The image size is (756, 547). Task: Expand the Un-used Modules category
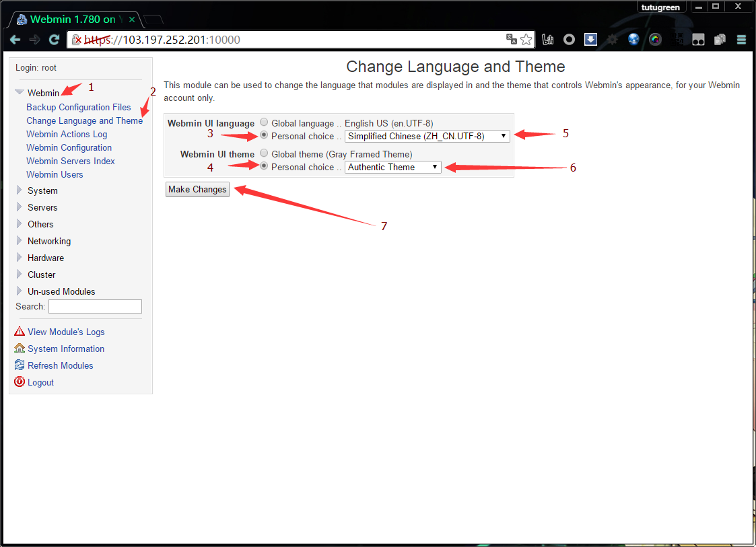pyautogui.click(x=20, y=291)
